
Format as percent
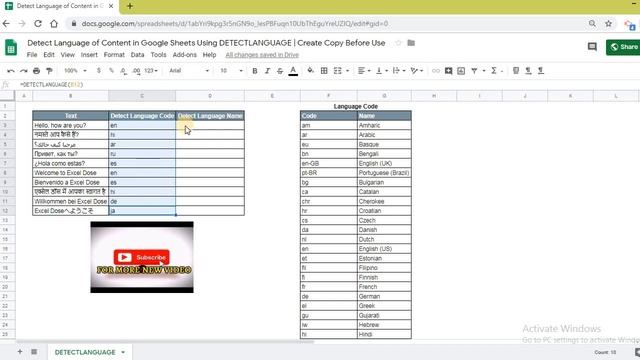click(x=111, y=71)
